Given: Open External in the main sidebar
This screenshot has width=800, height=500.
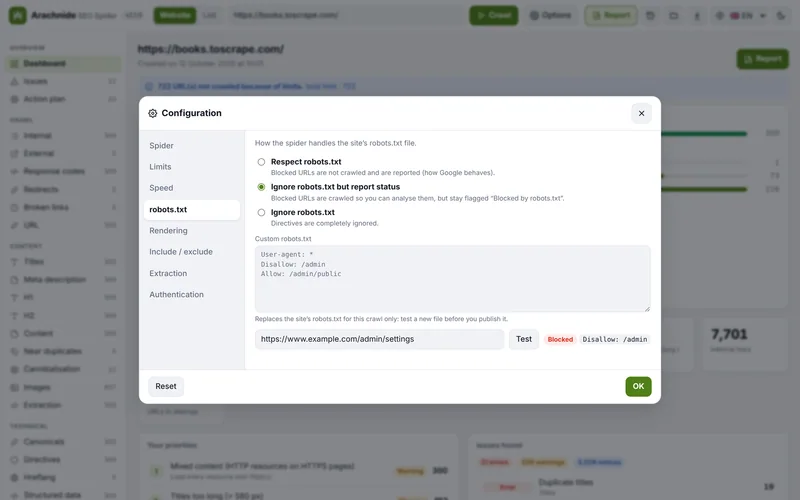Looking at the screenshot, I should tap(63, 153).
